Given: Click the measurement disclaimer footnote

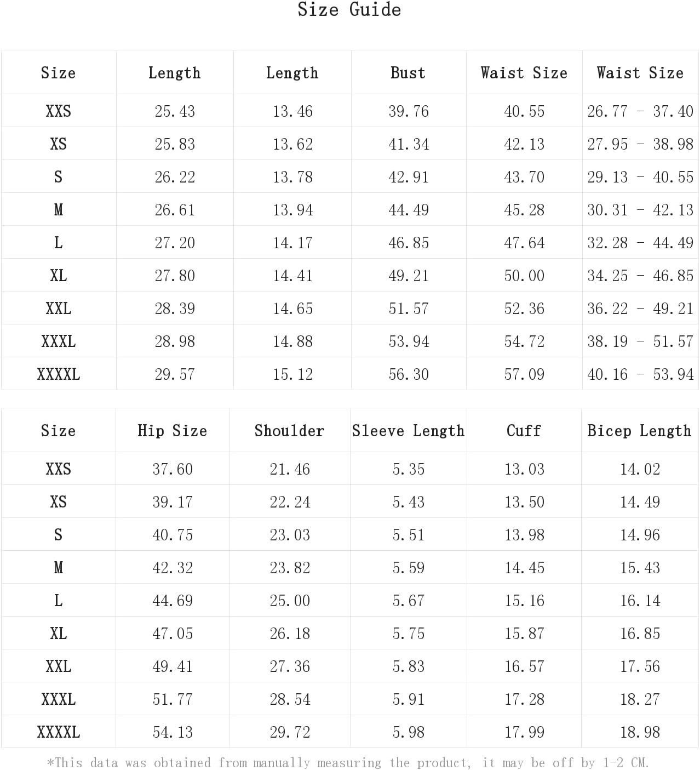Looking at the screenshot, I should pos(348,763).
